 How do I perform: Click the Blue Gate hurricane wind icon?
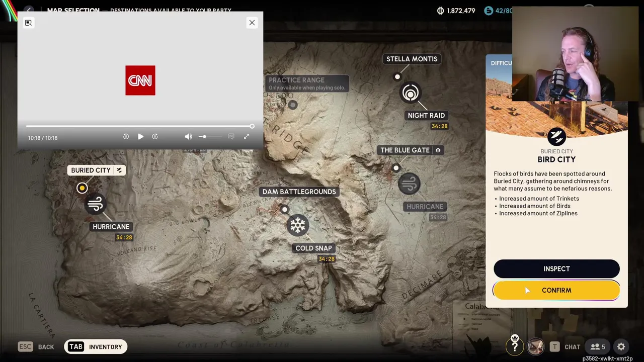coord(409,184)
